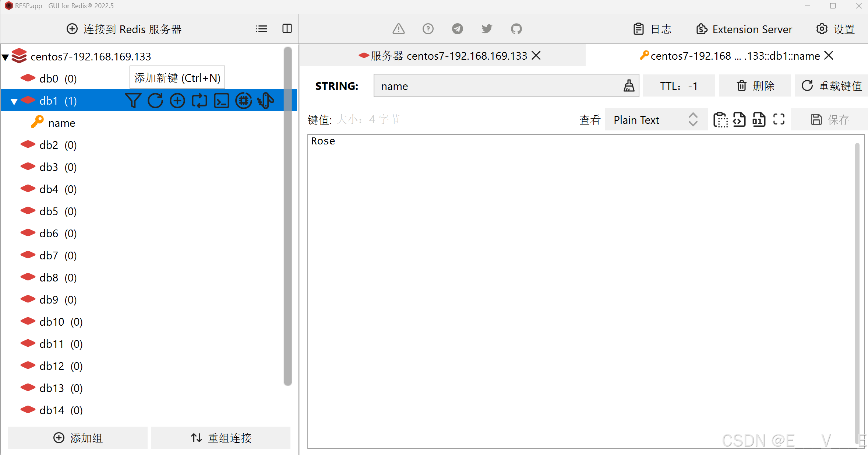Open the Twitter bird icon
The image size is (868, 455).
point(487,29)
